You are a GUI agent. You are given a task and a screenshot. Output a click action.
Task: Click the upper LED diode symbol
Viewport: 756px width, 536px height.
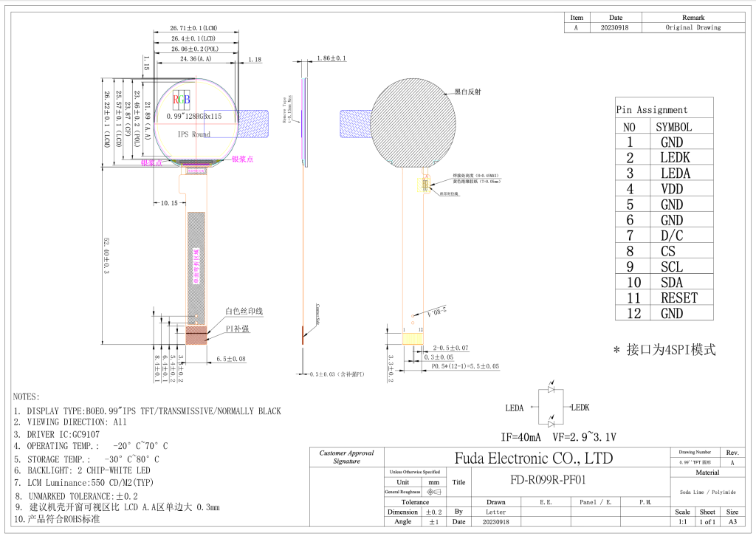point(551,388)
